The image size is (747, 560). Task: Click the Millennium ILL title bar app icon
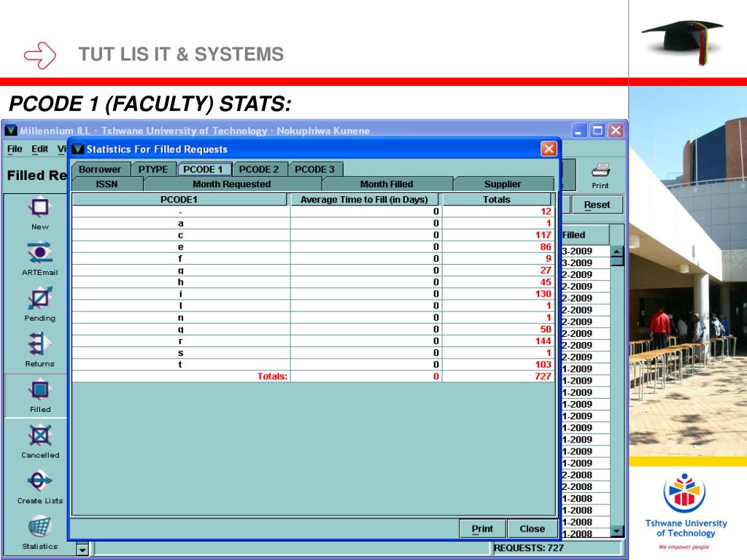pos(10,130)
